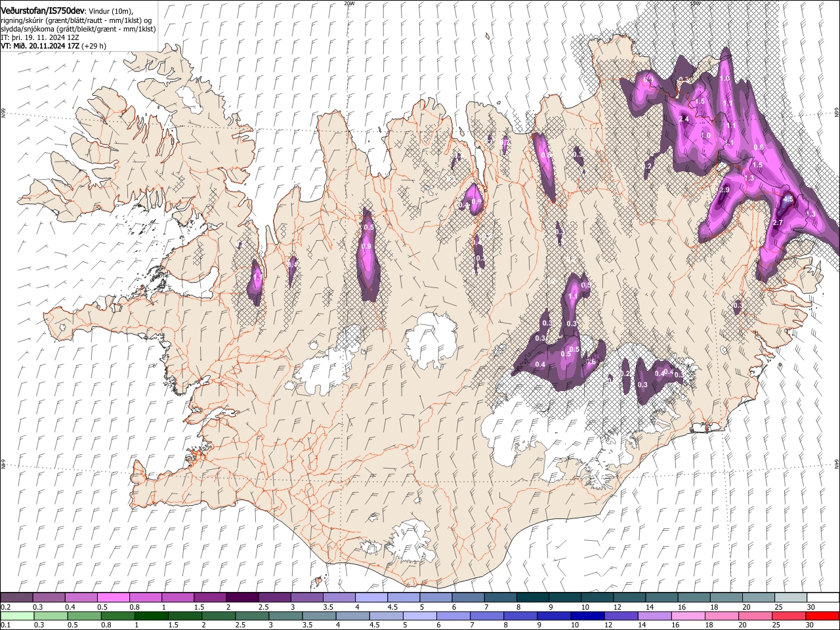Click the round white Hofsjökull glacier in the center

431,340
